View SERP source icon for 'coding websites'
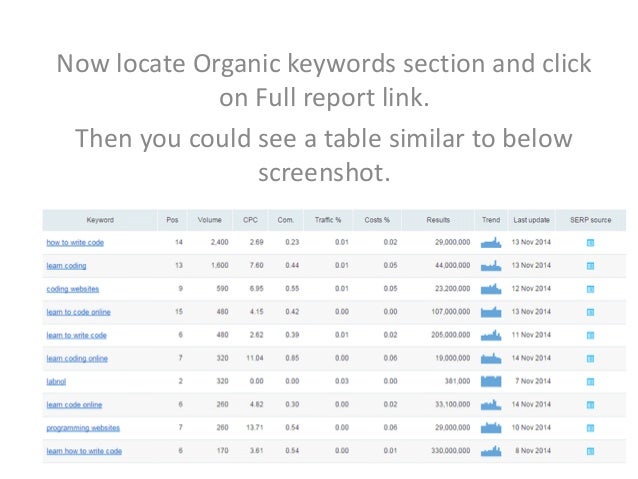The height and width of the screenshot is (479, 638). click(x=590, y=289)
